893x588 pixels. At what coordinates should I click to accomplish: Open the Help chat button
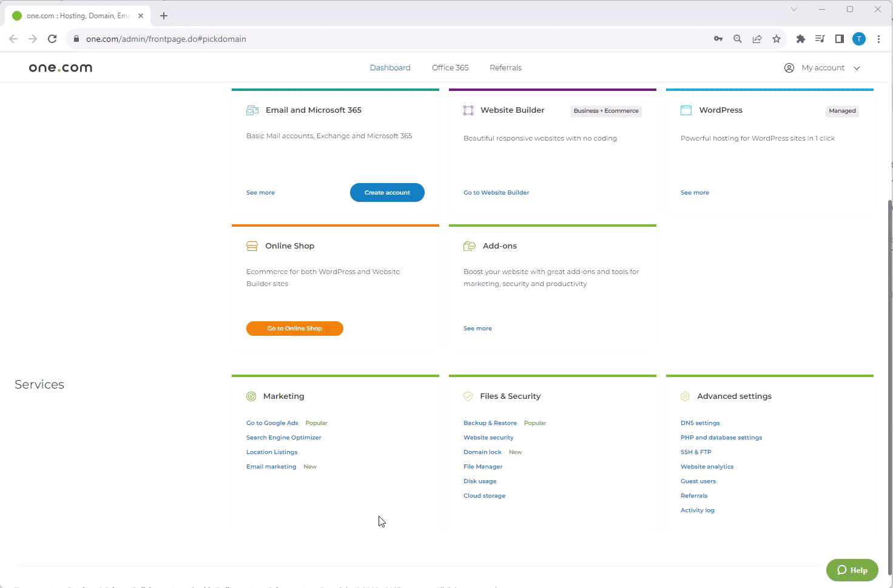[852, 570]
